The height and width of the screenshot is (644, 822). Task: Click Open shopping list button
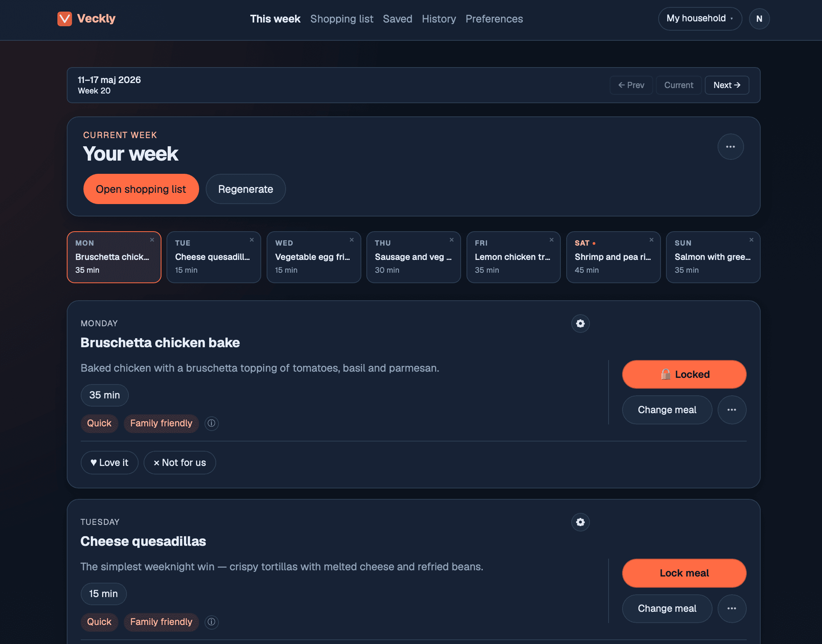coord(141,189)
